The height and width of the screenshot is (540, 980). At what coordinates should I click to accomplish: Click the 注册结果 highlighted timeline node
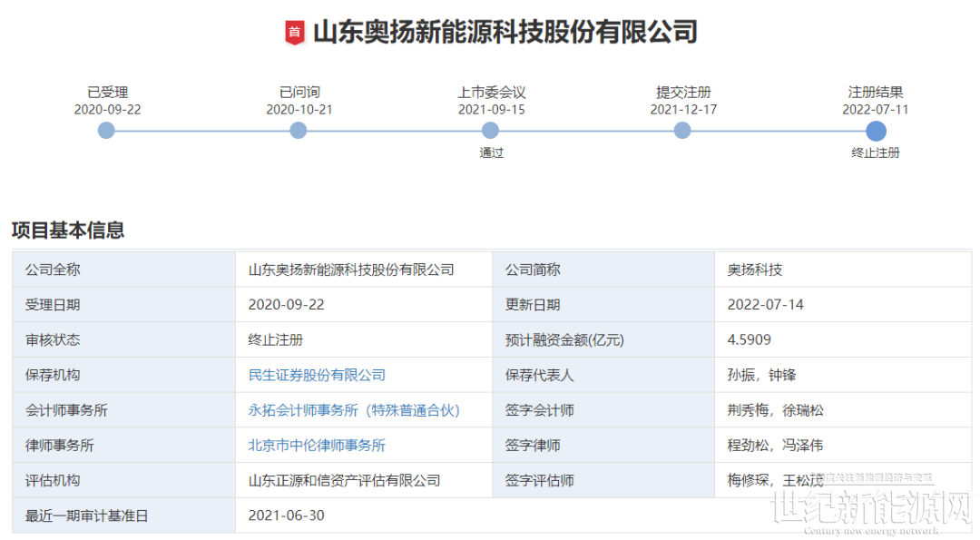tap(876, 131)
